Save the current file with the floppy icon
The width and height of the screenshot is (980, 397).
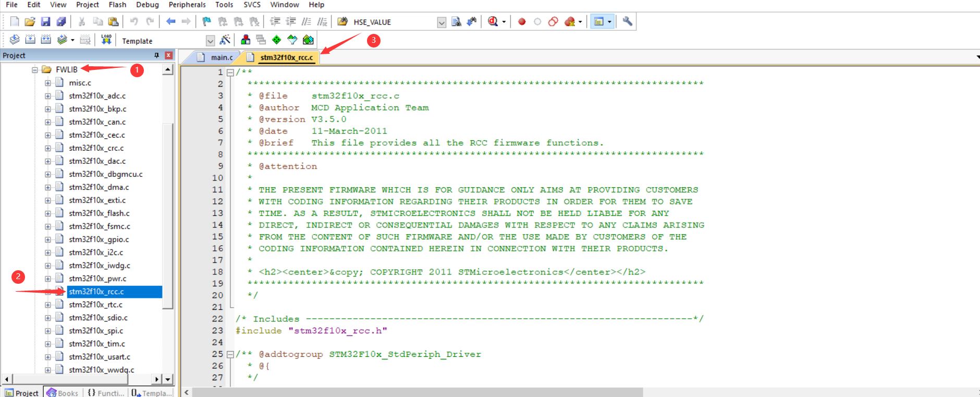pyautogui.click(x=45, y=21)
